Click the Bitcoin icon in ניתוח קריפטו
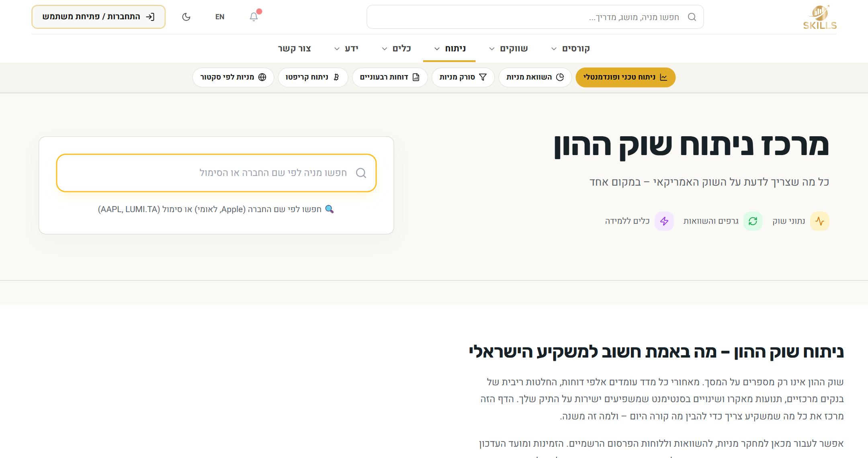 click(x=336, y=77)
